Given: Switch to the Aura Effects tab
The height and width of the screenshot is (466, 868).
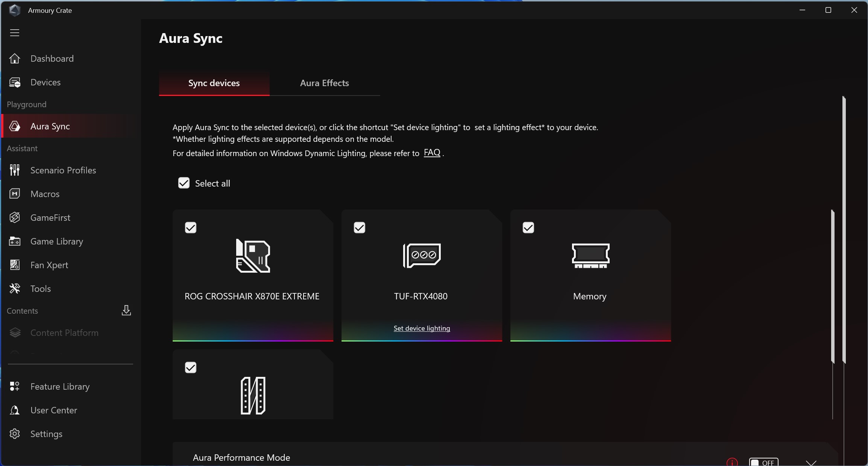Looking at the screenshot, I should 324,83.
